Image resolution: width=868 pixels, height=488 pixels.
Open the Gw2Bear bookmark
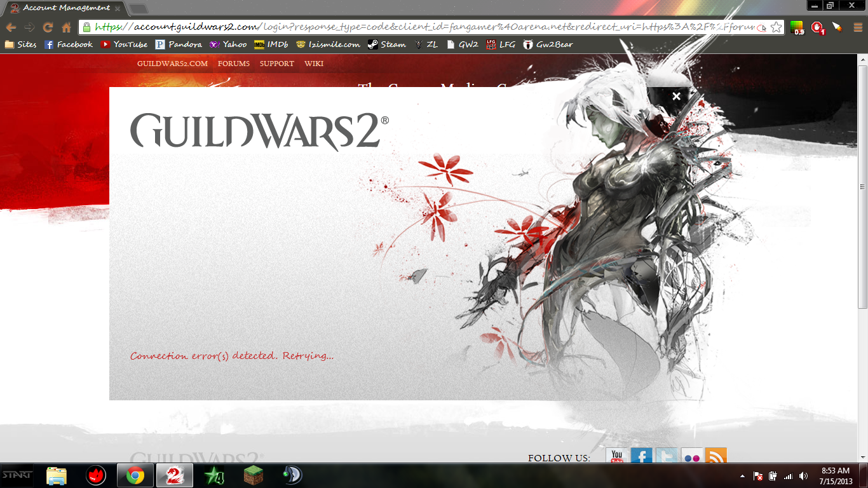tap(548, 44)
